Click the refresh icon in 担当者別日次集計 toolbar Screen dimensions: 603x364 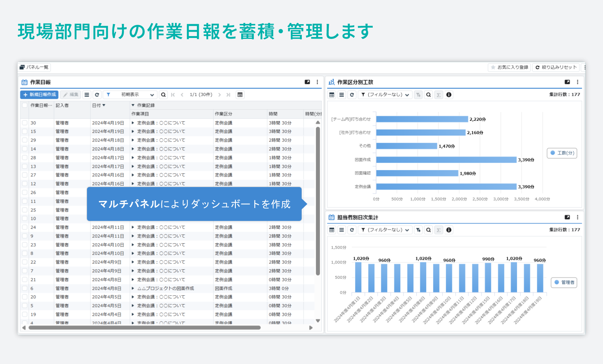point(352,230)
